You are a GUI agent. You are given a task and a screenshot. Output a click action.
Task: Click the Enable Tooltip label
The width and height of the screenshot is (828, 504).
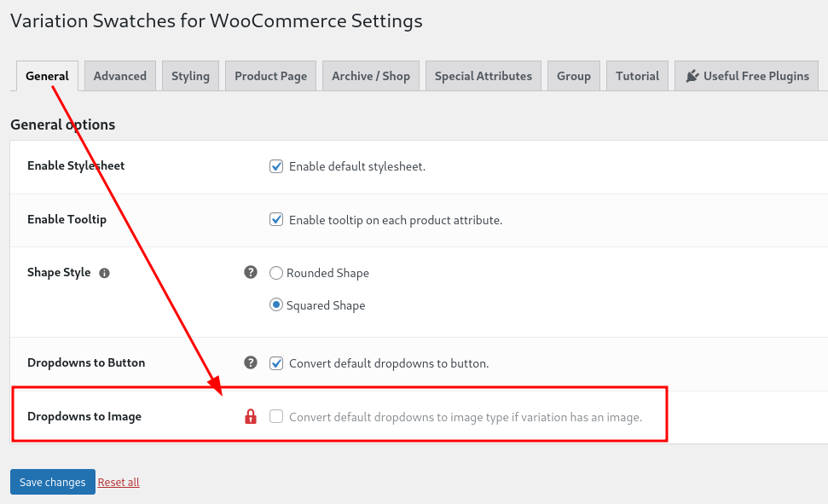coord(67,219)
